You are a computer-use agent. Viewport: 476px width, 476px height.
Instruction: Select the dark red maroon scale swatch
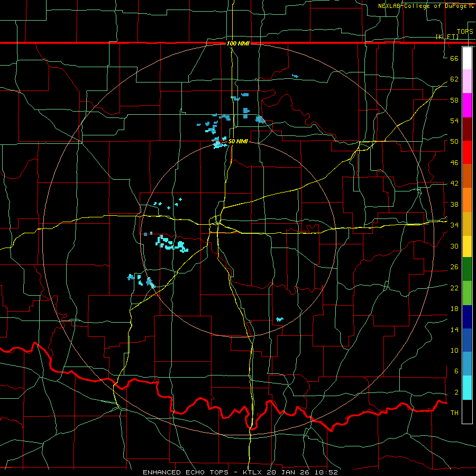(x=467, y=129)
